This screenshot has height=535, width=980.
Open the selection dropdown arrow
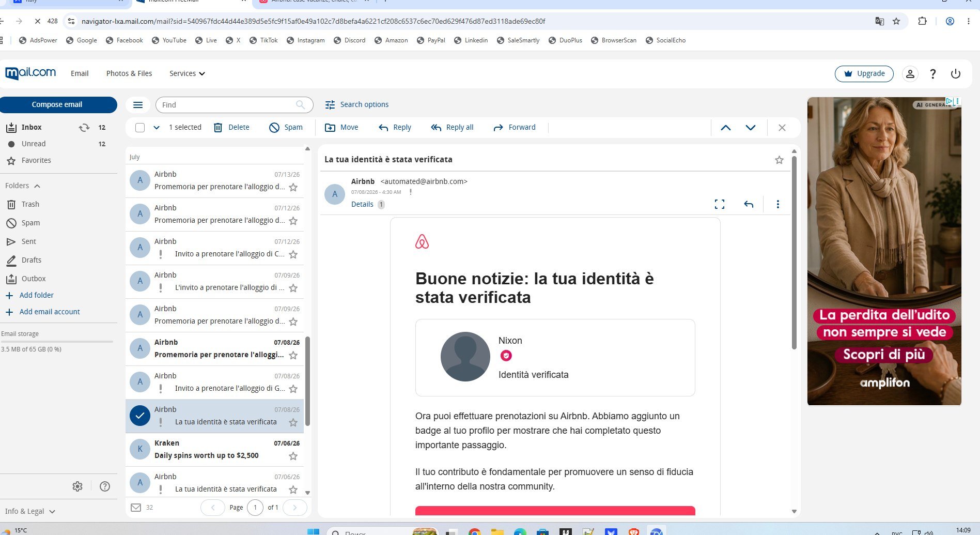[157, 128]
